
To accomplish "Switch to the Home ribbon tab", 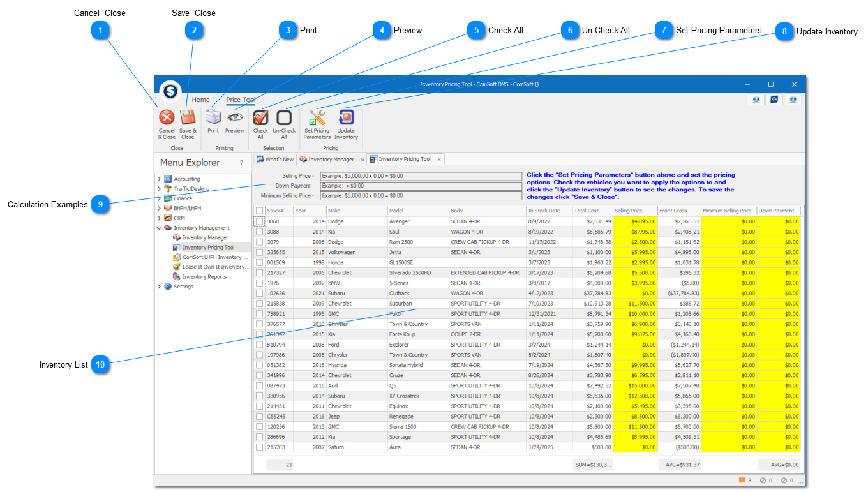I will pos(200,100).
